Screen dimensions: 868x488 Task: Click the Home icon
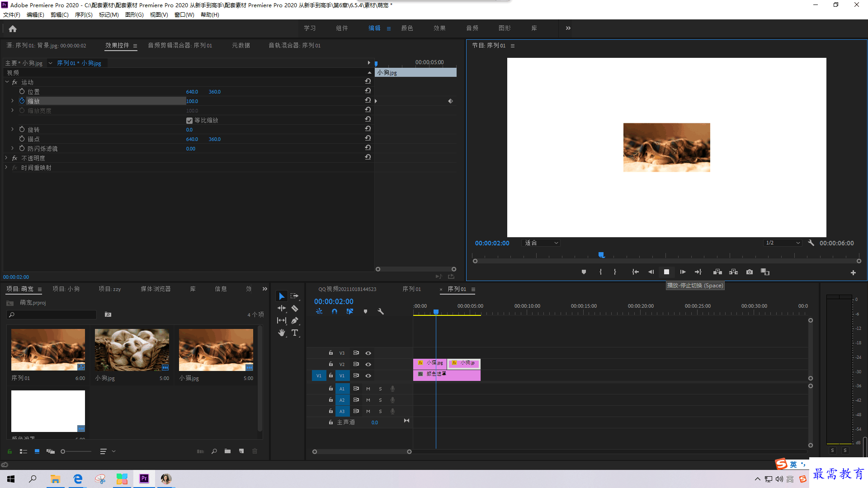[x=13, y=28]
